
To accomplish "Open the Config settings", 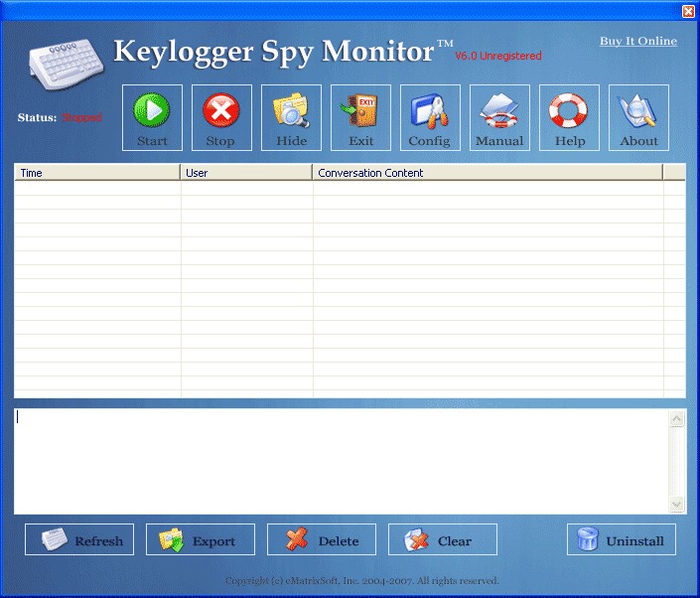I will pyautogui.click(x=430, y=117).
